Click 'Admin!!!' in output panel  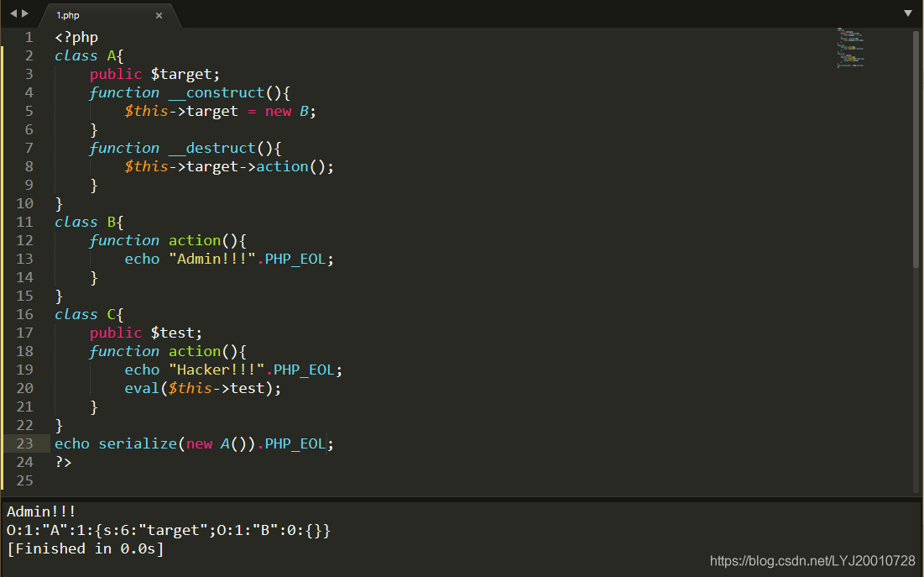point(41,511)
